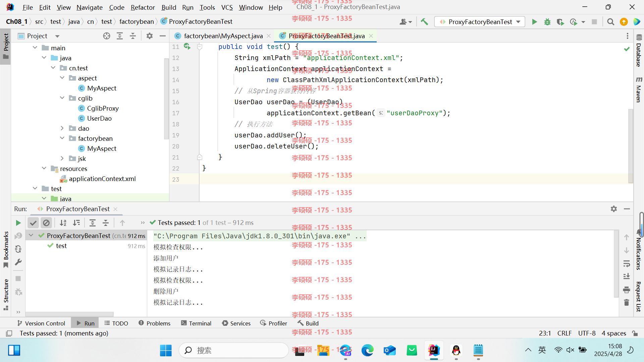
Task: Collapse the main folder in project tree
Action: [x=35, y=48]
